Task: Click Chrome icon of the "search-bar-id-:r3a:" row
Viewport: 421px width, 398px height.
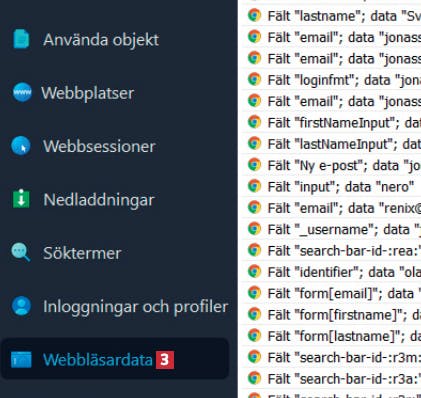Action: click(254, 378)
